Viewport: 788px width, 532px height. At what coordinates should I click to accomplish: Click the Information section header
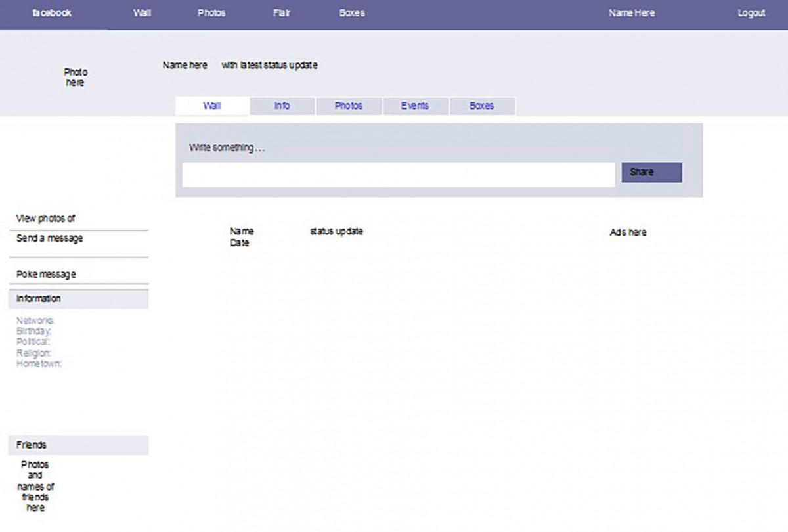[x=79, y=299]
